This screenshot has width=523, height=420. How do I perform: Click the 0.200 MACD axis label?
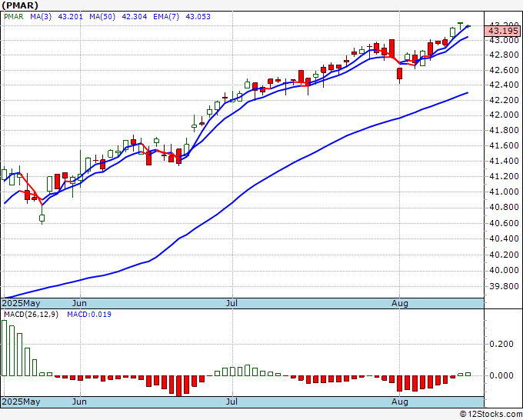[501, 345]
